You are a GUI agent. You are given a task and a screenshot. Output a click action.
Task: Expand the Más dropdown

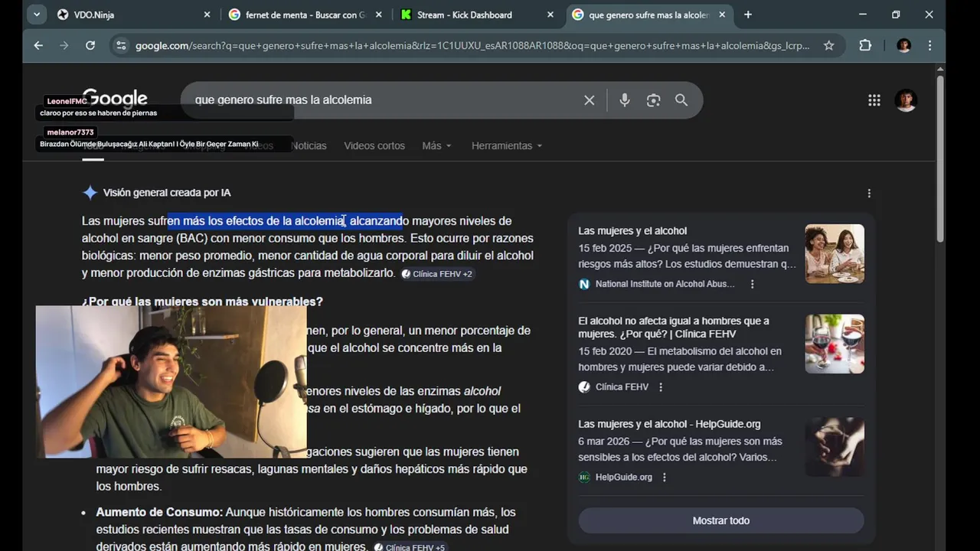(436, 145)
